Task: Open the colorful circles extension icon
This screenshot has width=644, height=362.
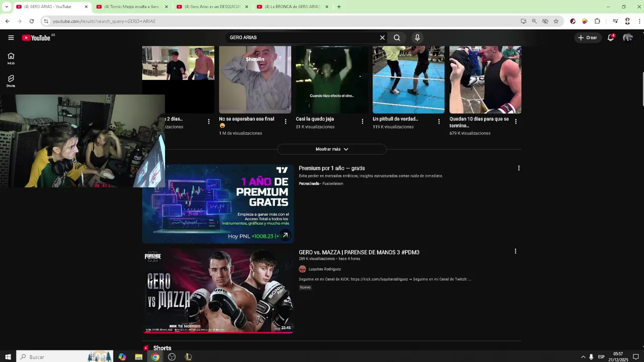Action: 585,21
